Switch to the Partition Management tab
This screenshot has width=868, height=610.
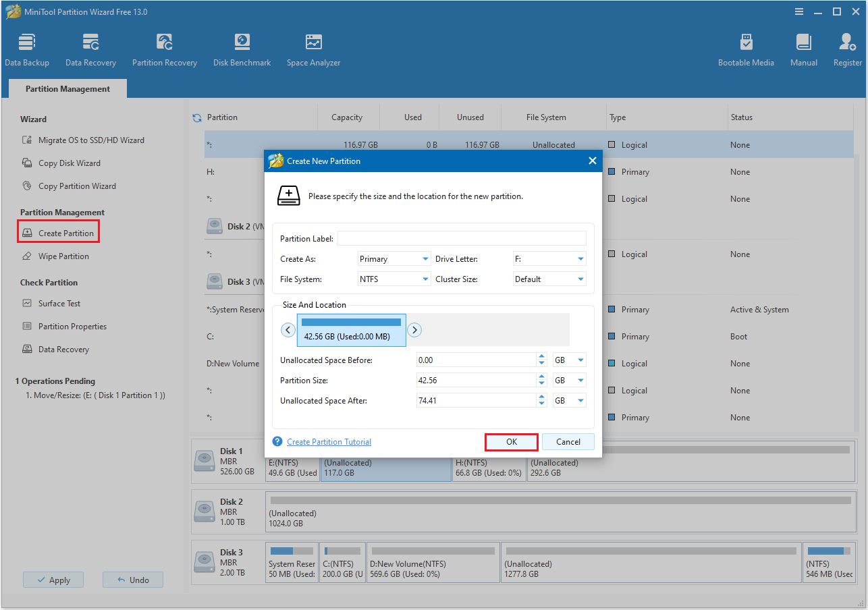(x=67, y=88)
